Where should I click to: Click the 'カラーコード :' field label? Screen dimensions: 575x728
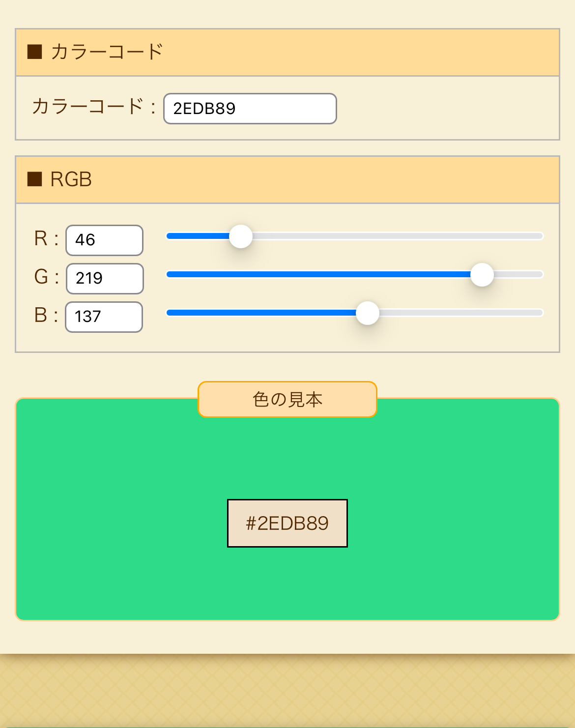pos(93,107)
